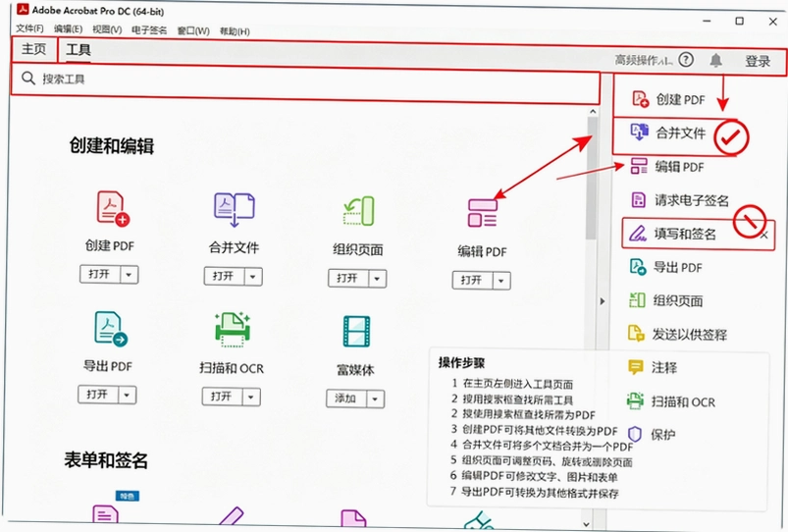Remove the 填写和签名 shortcut with its X
The width and height of the screenshot is (788, 532).
[x=763, y=235]
